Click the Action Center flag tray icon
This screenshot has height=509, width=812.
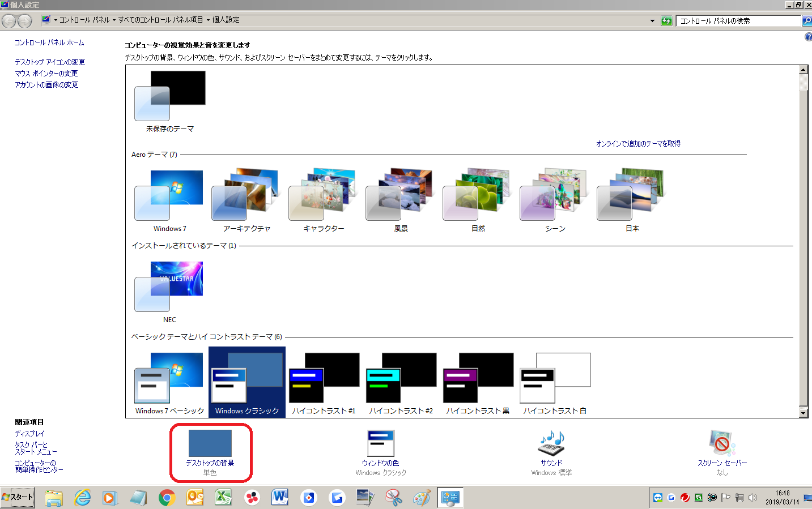tap(725, 498)
